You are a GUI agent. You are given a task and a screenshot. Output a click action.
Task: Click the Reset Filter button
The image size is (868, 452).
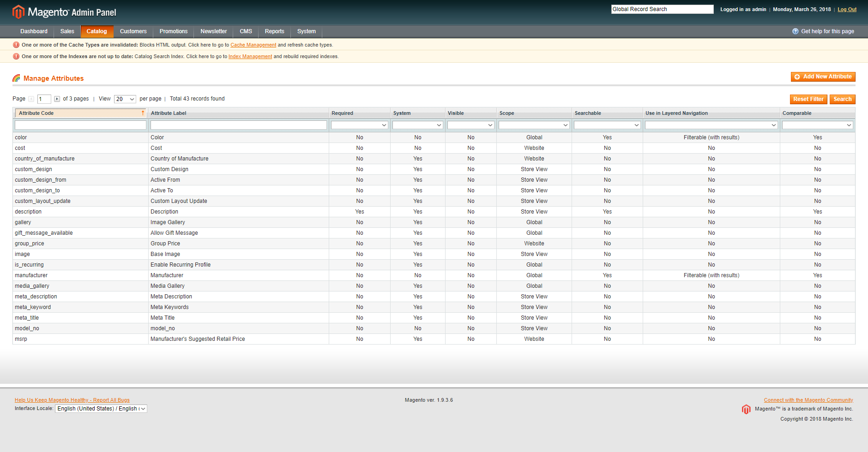click(x=808, y=99)
